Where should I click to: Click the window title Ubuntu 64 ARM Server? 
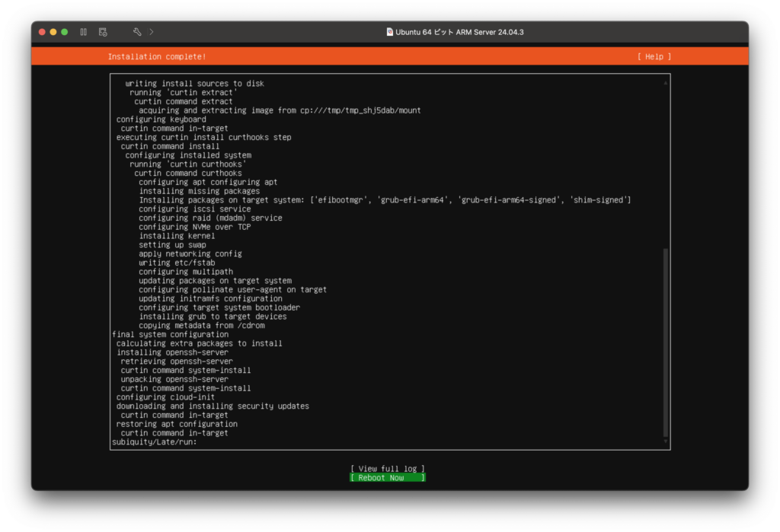[459, 32]
